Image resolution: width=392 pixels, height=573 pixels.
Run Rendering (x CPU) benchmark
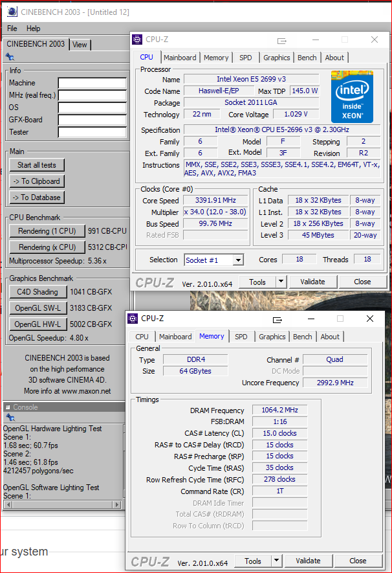coord(47,247)
